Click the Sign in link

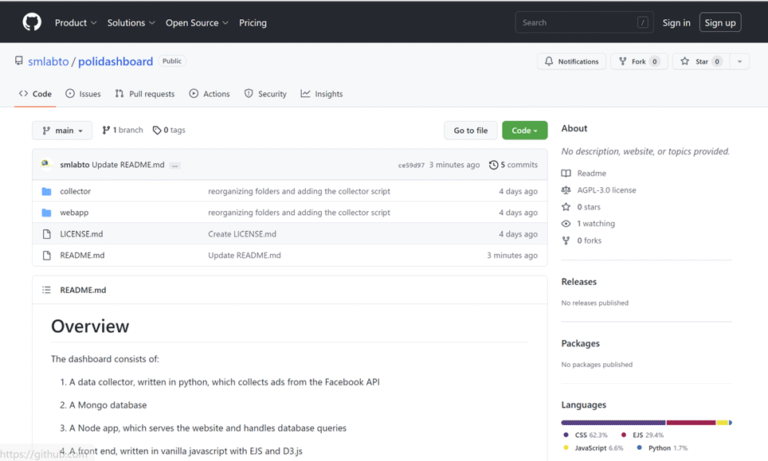[x=676, y=23]
